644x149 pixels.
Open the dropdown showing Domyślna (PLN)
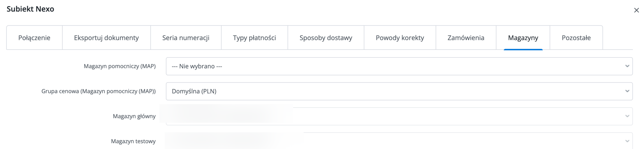tap(399, 91)
